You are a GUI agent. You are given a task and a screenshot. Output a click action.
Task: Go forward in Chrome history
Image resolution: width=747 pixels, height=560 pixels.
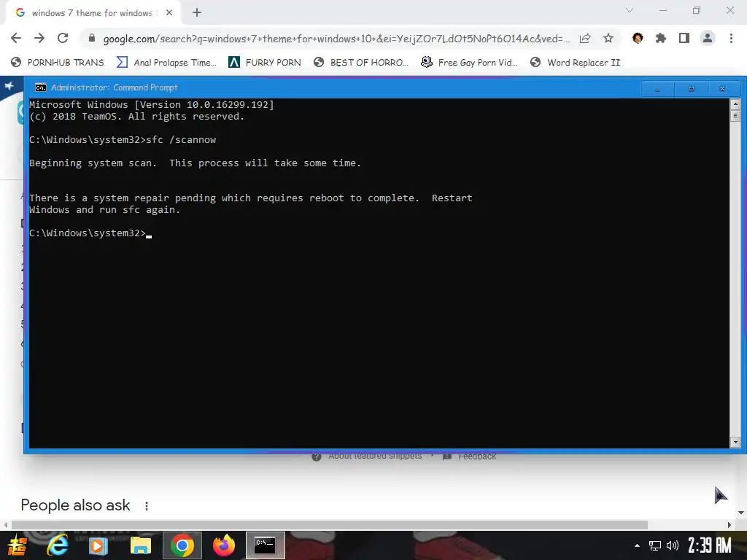[x=39, y=38]
